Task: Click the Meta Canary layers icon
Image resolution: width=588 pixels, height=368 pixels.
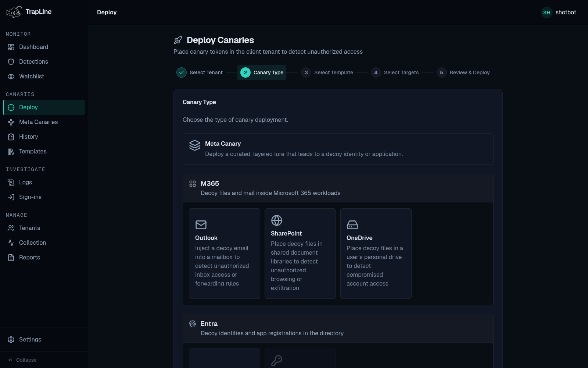Action: click(x=195, y=145)
